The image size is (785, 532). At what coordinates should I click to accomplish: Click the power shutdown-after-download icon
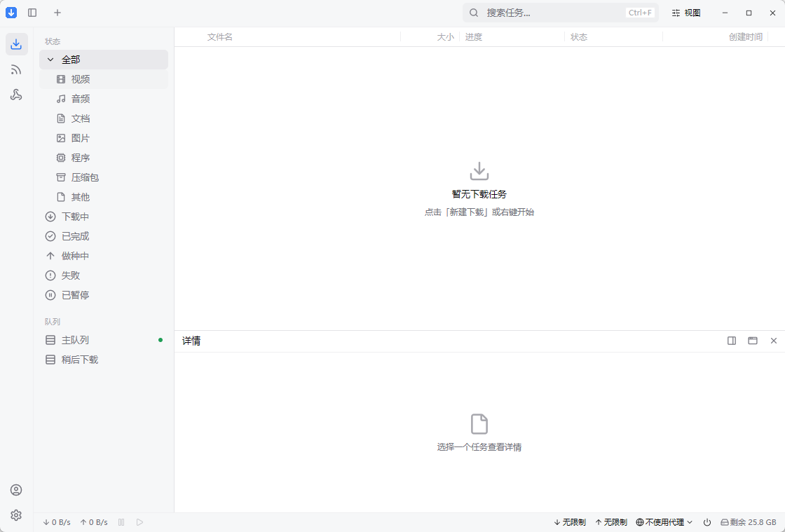[707, 522]
